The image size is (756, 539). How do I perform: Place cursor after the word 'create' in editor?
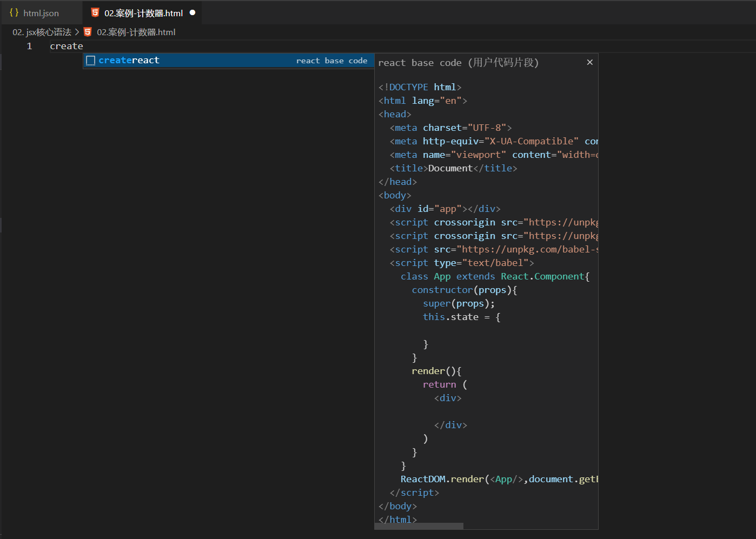tap(83, 46)
